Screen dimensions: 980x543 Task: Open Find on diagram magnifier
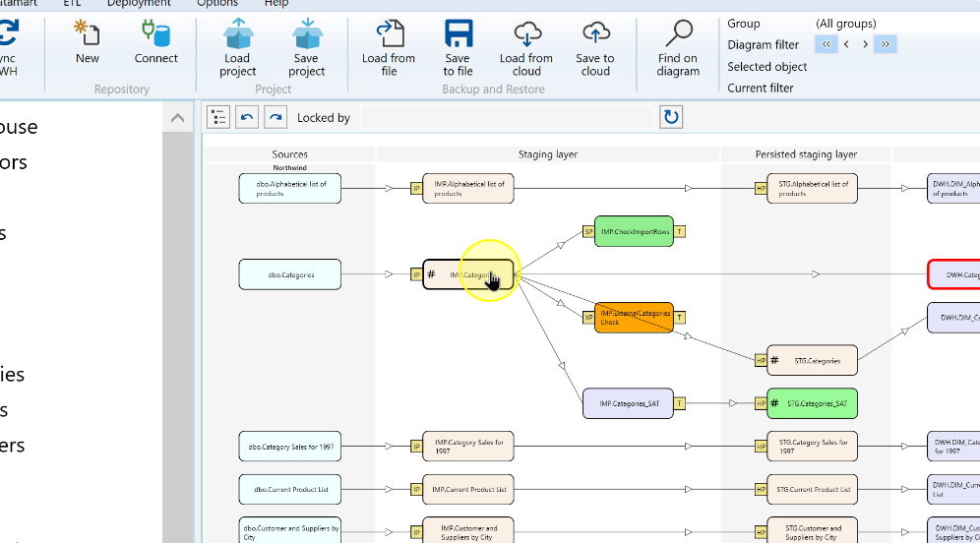[678, 33]
